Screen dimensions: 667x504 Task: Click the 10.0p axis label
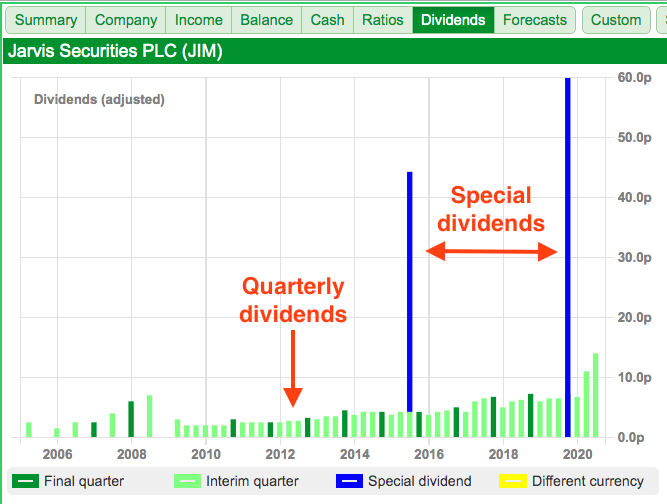coord(634,377)
